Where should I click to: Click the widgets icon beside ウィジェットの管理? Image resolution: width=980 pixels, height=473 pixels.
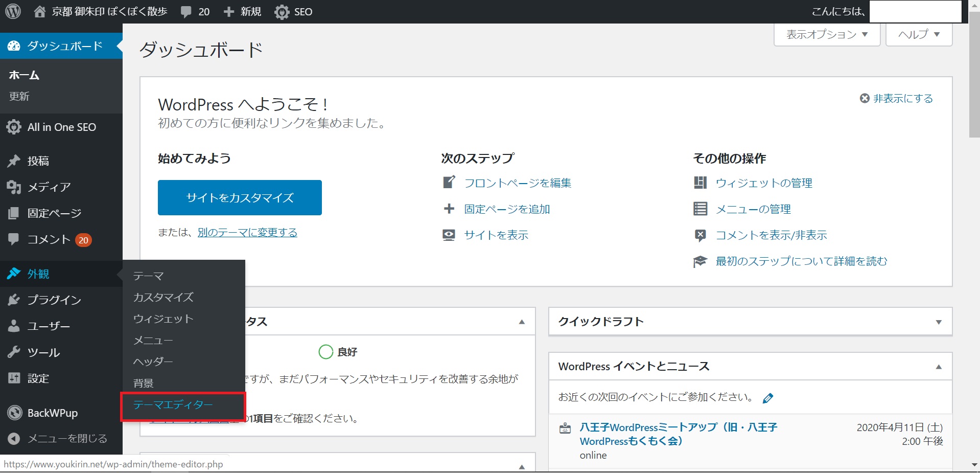(x=700, y=183)
